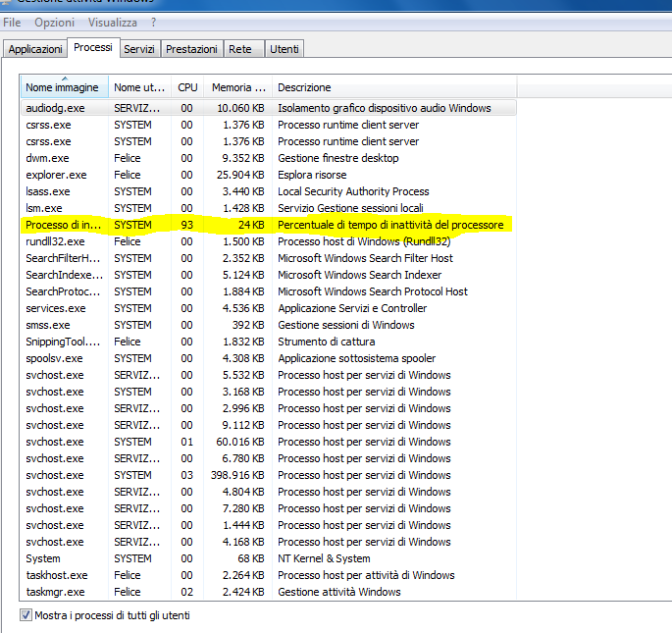Select the taskmgr.exe process
672x633 pixels.
268,592
